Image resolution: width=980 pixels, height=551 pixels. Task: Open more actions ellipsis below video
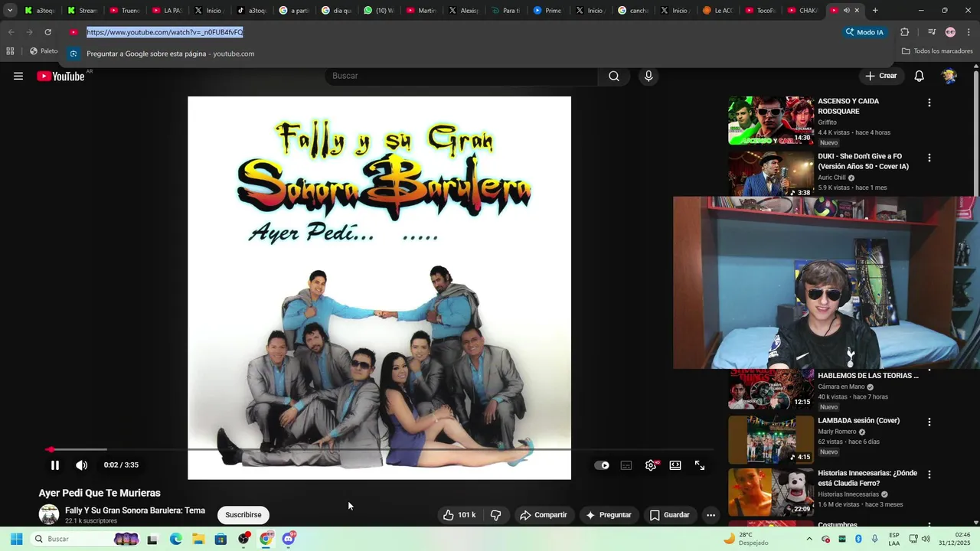(x=710, y=515)
